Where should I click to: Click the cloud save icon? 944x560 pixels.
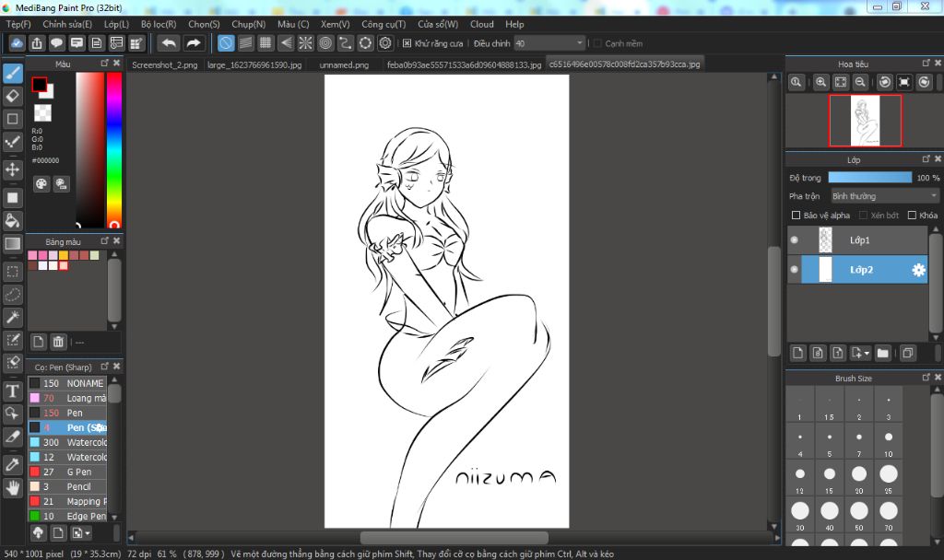tap(17, 43)
